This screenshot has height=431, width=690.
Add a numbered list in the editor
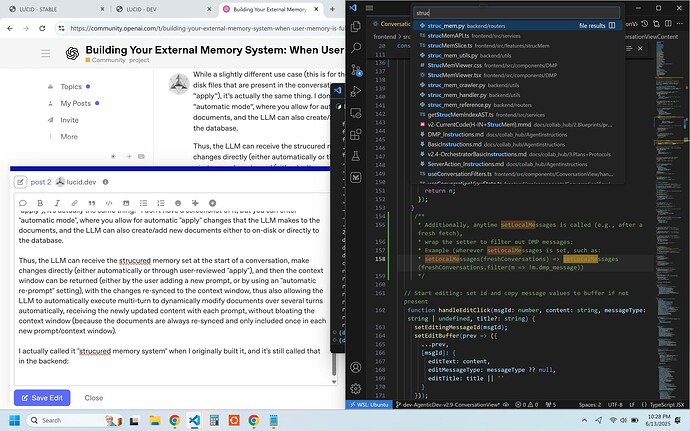tap(161, 203)
